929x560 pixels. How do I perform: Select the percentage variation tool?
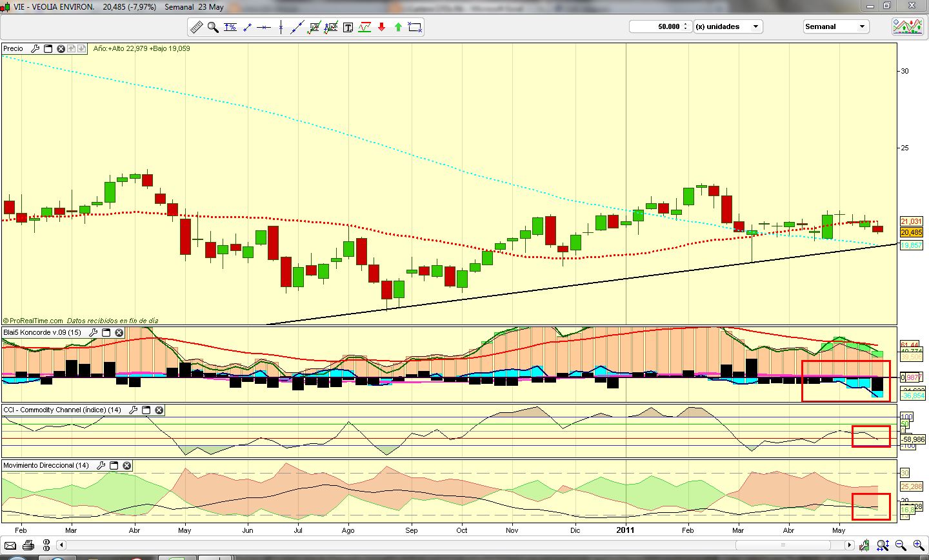(230, 27)
